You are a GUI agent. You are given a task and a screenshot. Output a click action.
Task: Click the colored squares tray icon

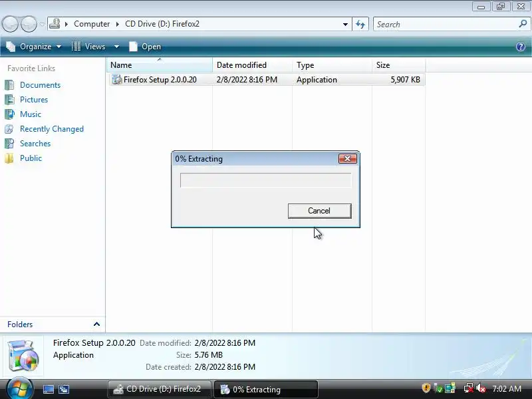(x=450, y=388)
